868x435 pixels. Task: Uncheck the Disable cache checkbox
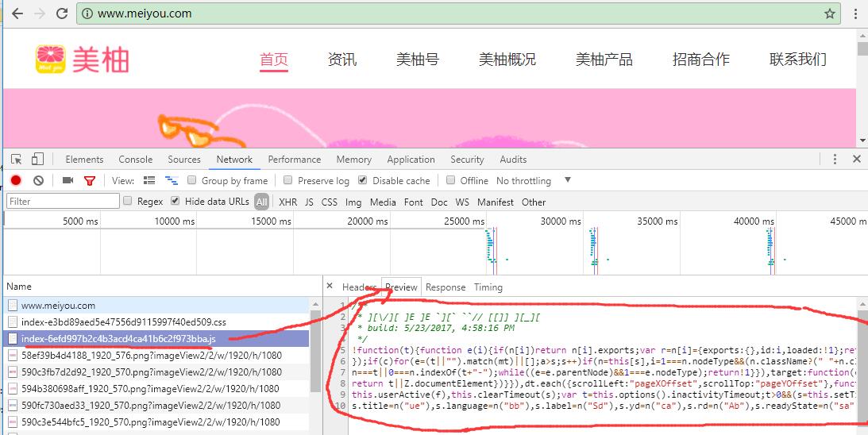click(x=363, y=180)
